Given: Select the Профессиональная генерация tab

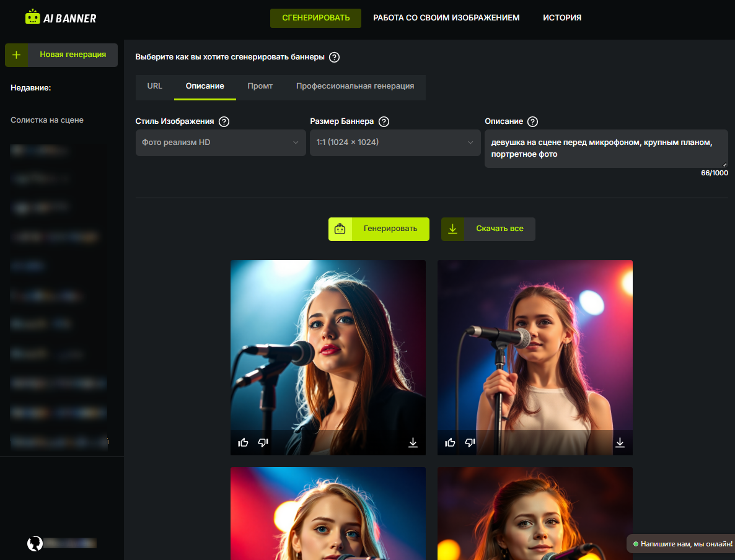Looking at the screenshot, I should (x=354, y=86).
